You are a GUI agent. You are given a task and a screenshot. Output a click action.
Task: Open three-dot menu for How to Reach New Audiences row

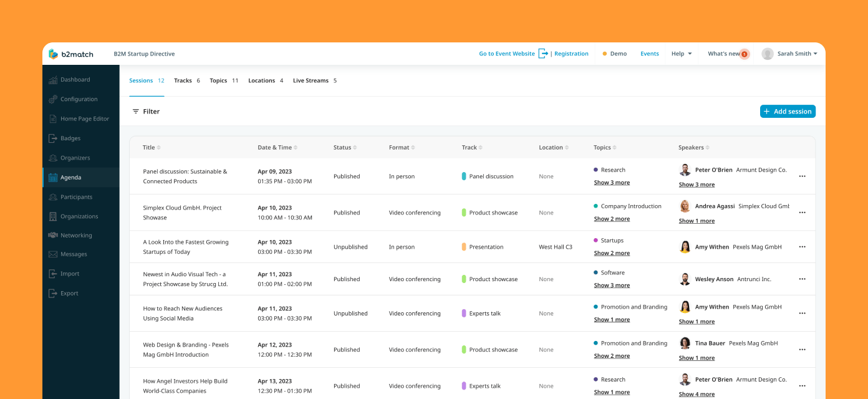click(x=802, y=314)
